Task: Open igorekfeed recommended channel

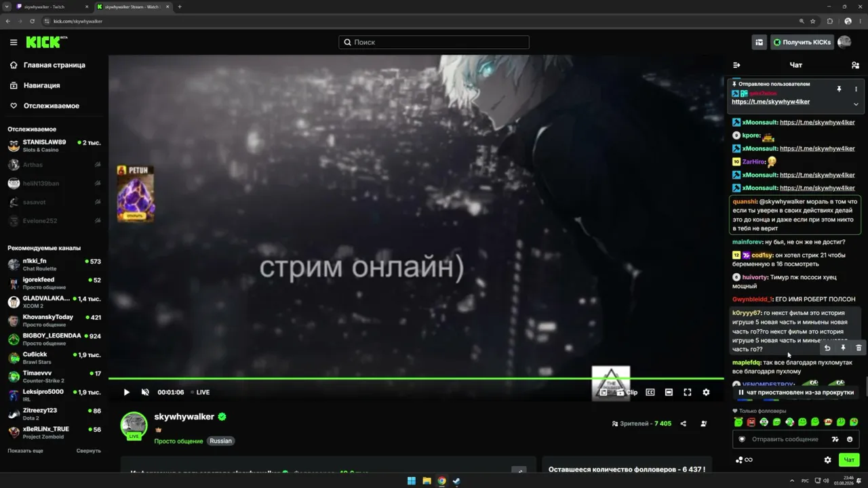Action: 54,283
